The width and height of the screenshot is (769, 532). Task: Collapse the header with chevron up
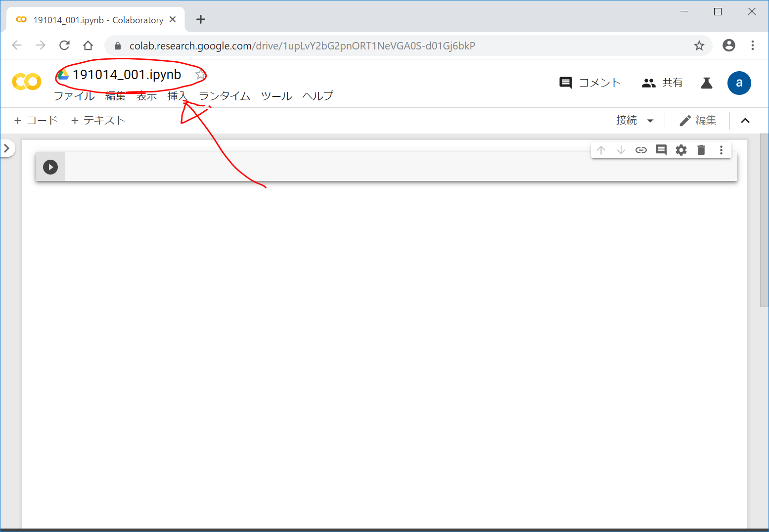[x=745, y=121]
